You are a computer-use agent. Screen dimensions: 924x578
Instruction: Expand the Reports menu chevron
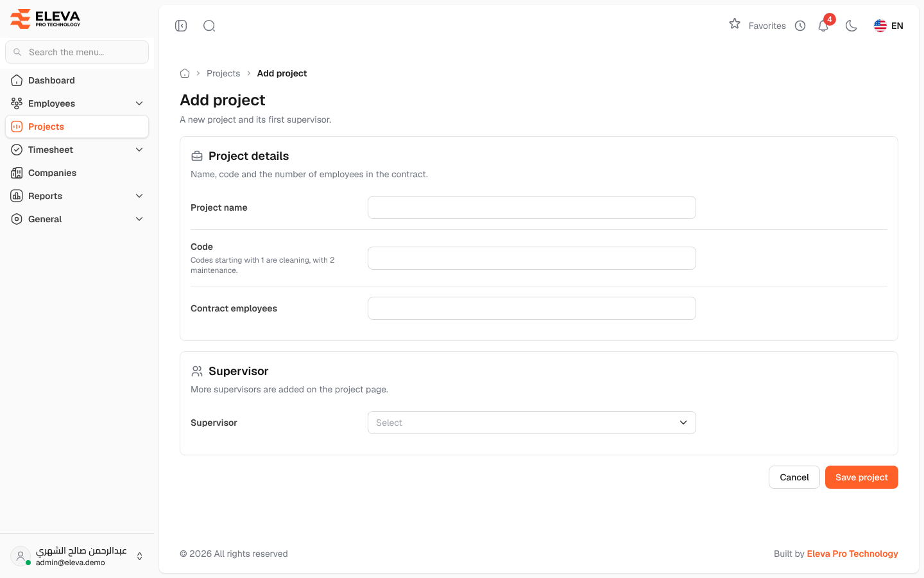coord(139,196)
